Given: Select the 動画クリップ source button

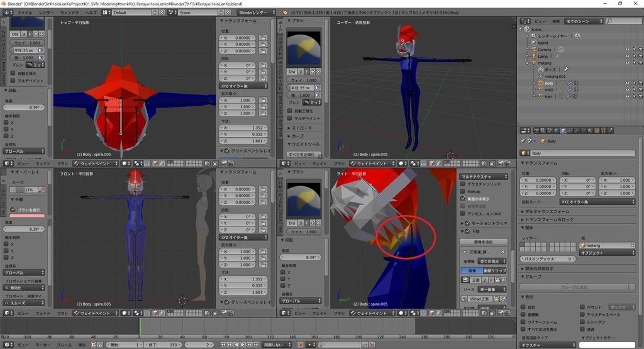Looking at the screenshot, I should 495,270.
